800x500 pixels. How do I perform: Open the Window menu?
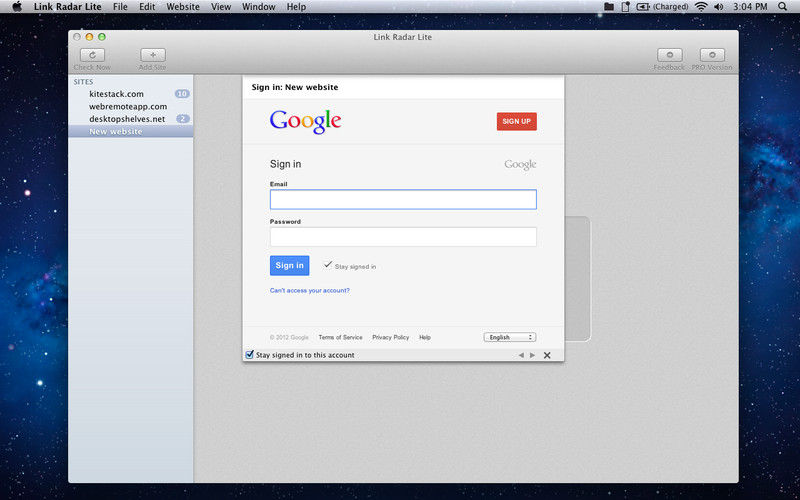tap(259, 7)
